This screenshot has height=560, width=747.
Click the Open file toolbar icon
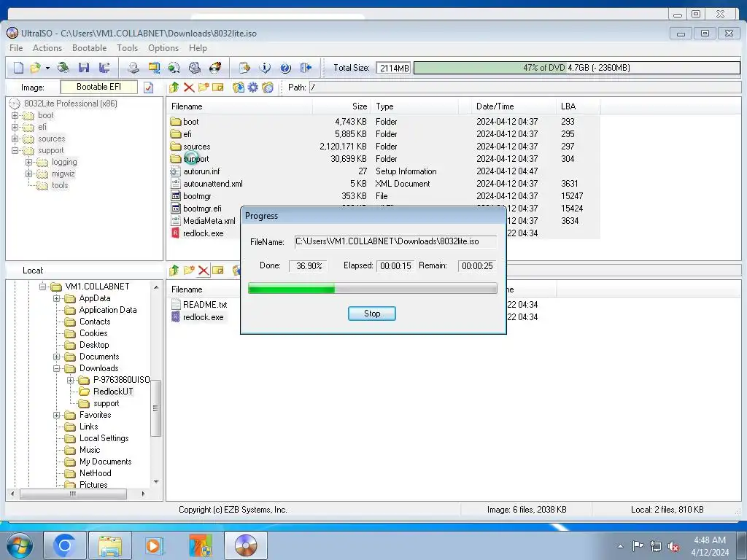(x=35, y=68)
